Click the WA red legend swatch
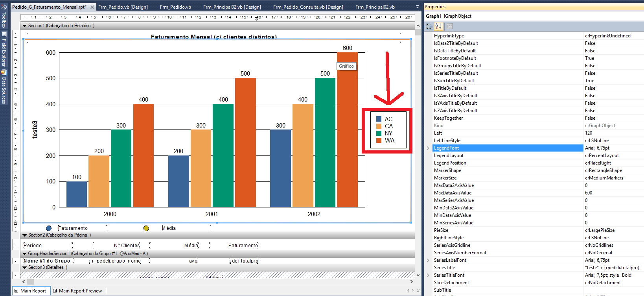The width and height of the screenshot is (644, 296). coord(379,140)
